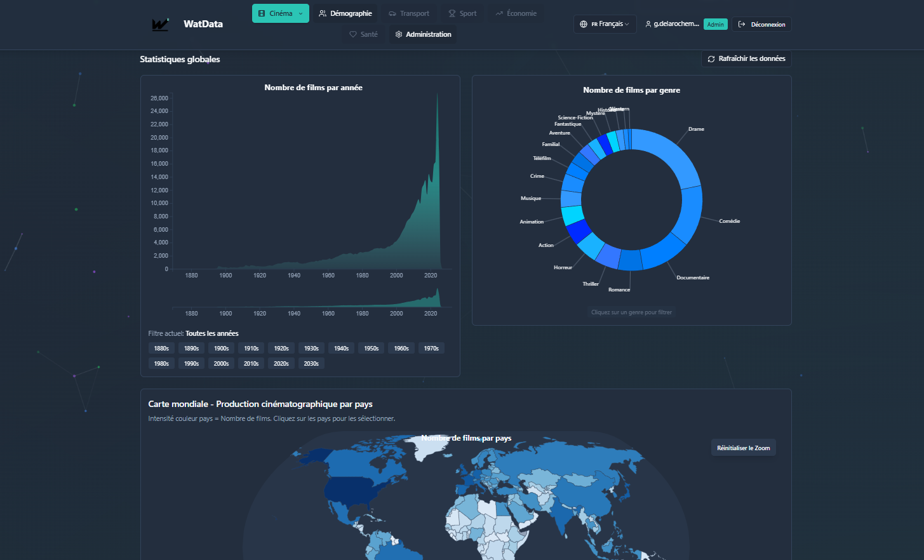This screenshot has width=924, height=560.
Task: Open the Démographie tab
Action: pos(345,13)
